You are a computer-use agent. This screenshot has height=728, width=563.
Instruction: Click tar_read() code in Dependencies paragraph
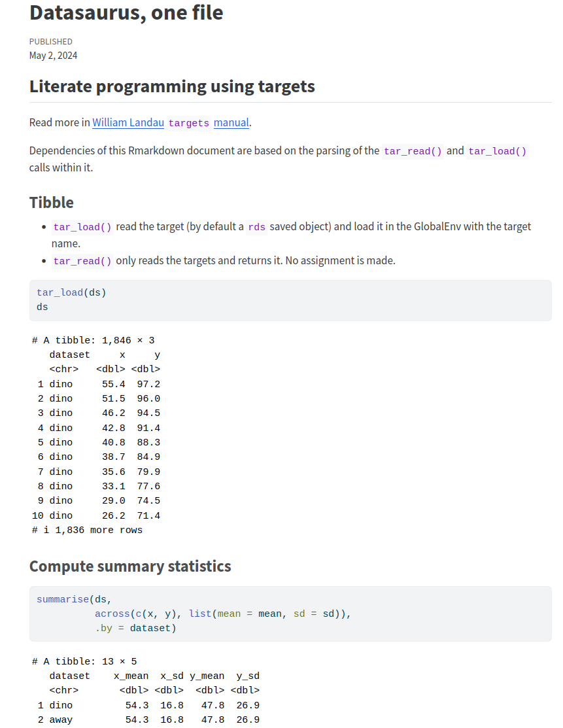[x=413, y=151]
